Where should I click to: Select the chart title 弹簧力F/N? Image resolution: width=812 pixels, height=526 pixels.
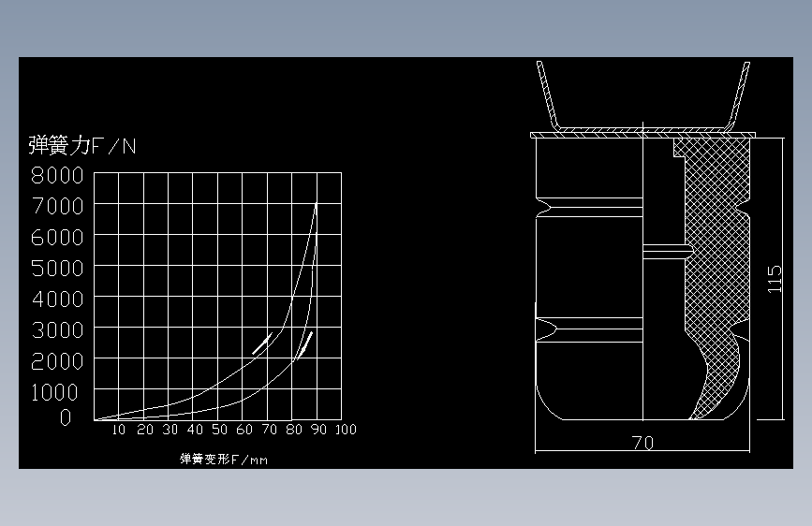pyautogui.click(x=82, y=145)
